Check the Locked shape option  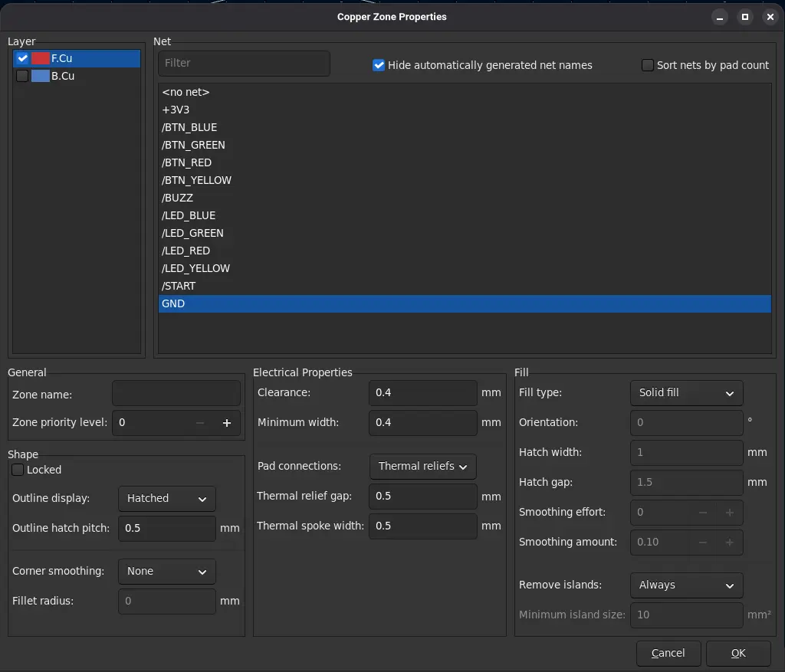[x=18, y=470]
